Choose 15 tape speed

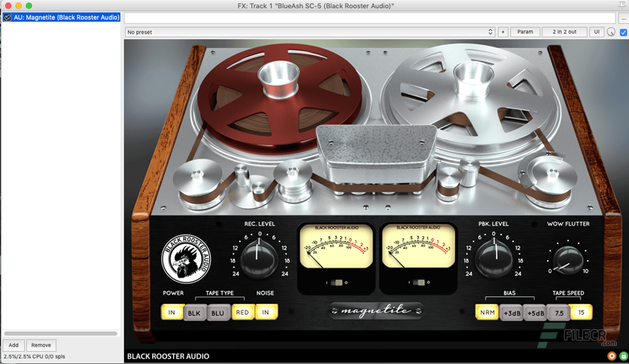coord(582,312)
